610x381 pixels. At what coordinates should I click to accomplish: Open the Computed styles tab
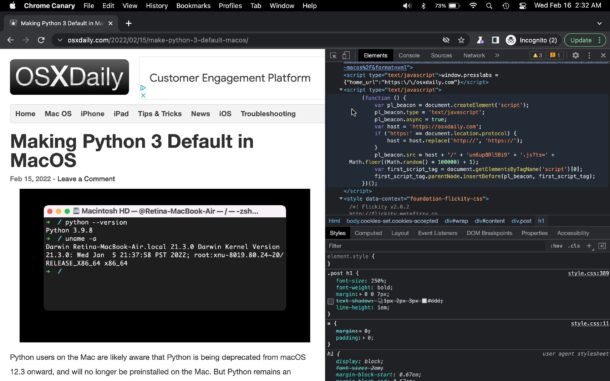point(368,233)
